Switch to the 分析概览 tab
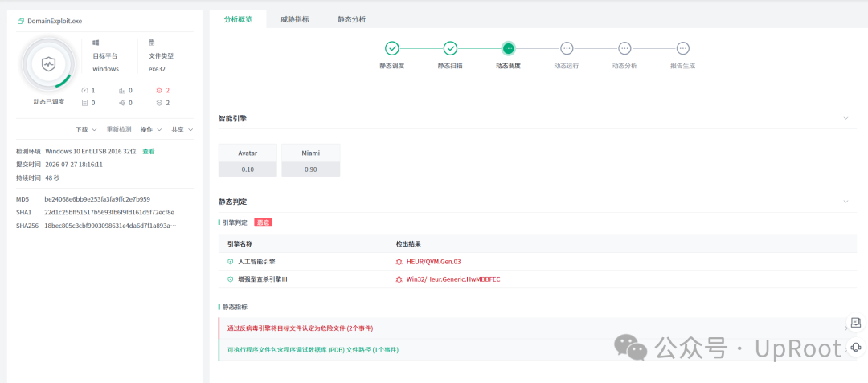The height and width of the screenshot is (383, 868). coord(238,18)
